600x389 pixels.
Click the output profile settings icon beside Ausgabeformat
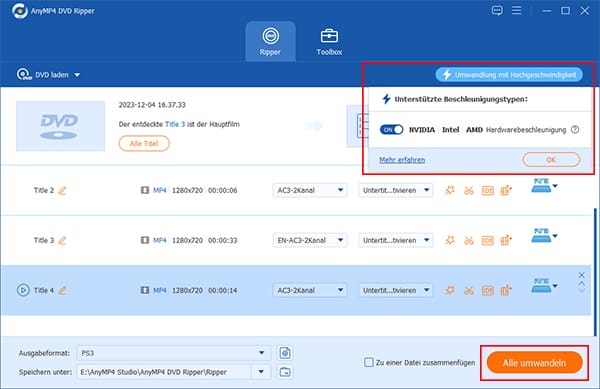(x=285, y=353)
